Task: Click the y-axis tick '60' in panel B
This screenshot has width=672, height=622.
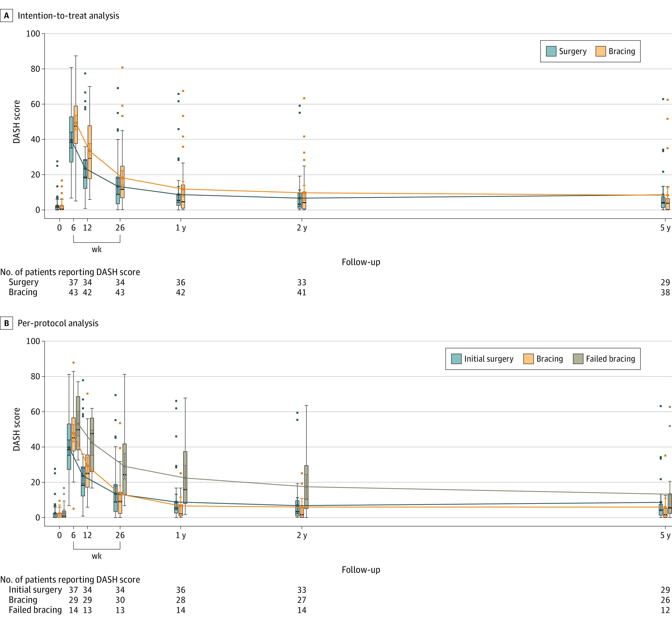Action: click(35, 412)
